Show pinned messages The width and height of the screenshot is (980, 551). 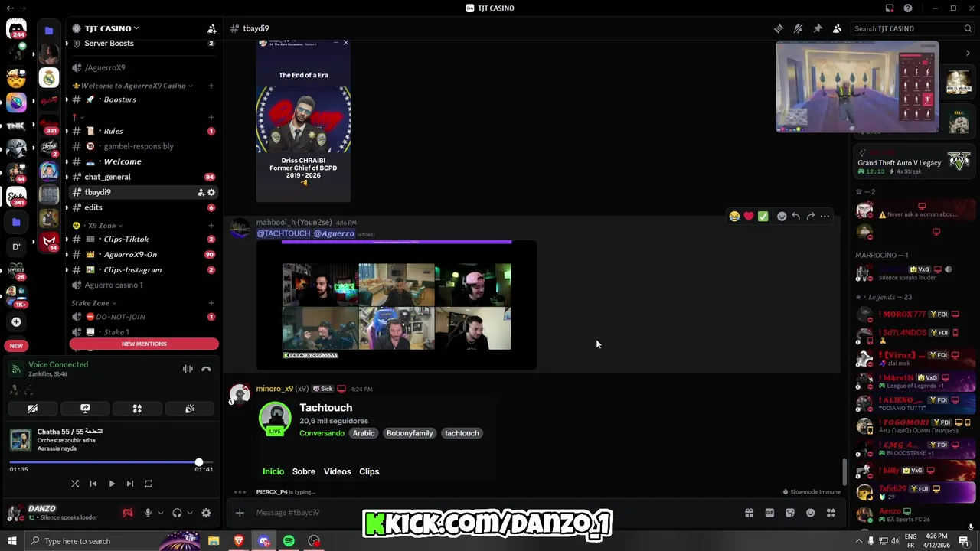[x=818, y=28]
